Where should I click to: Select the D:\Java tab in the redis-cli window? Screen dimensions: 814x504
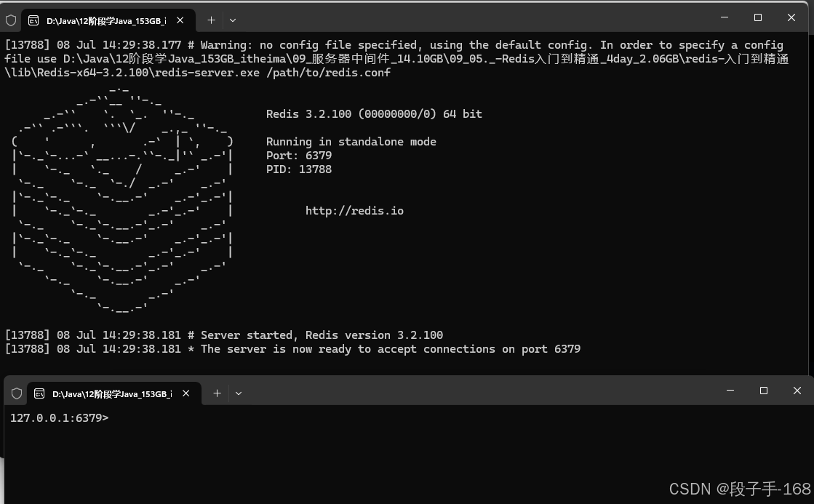pyautogui.click(x=113, y=393)
